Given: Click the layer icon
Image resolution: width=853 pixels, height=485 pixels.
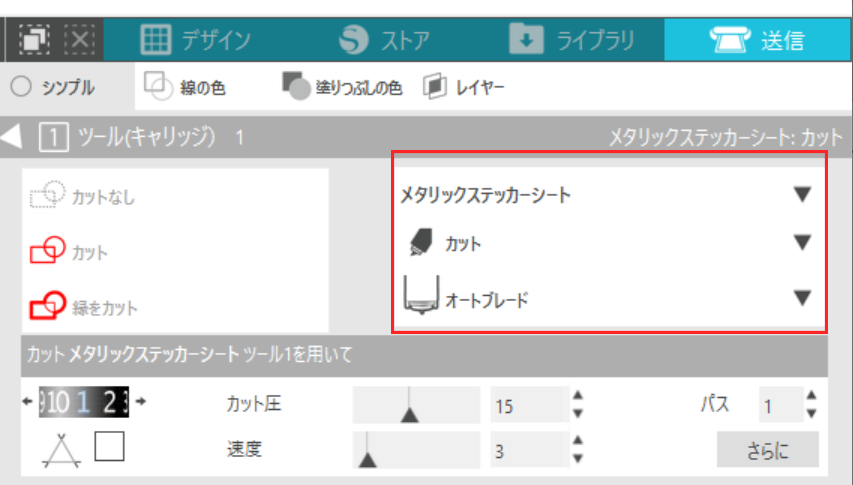Looking at the screenshot, I should click(x=435, y=86).
